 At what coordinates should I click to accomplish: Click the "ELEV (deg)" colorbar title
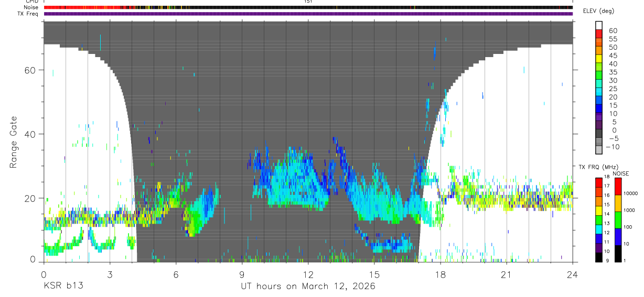599,11
